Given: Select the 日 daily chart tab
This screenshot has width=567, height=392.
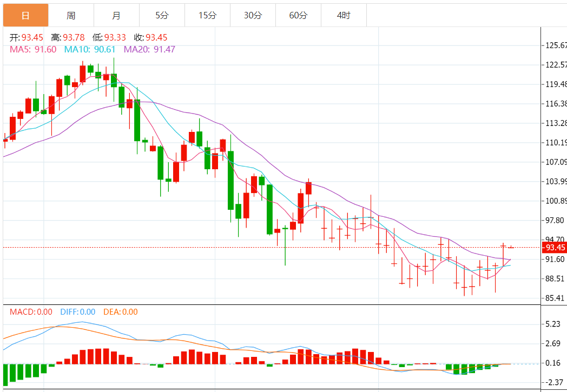Looking at the screenshot, I should pyautogui.click(x=25, y=15).
